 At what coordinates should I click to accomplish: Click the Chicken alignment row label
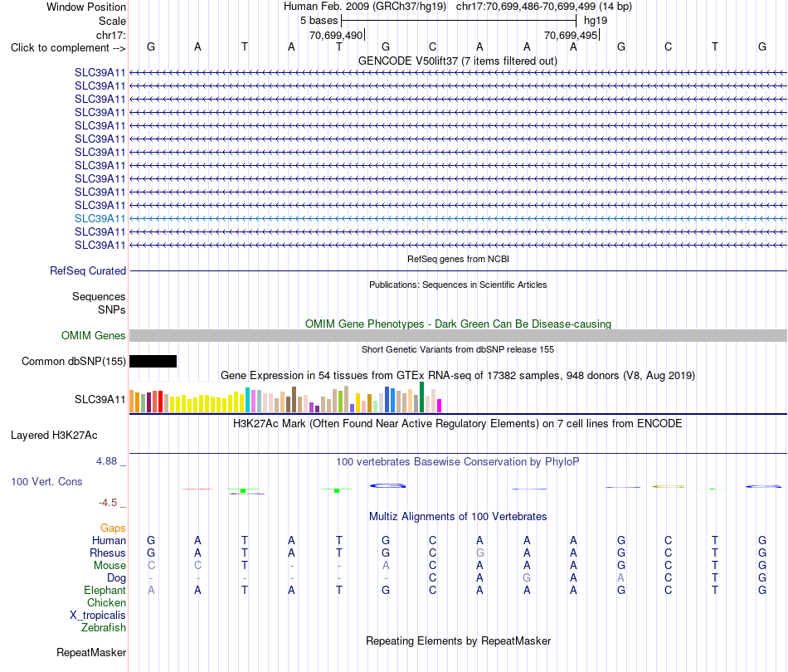[106, 602]
